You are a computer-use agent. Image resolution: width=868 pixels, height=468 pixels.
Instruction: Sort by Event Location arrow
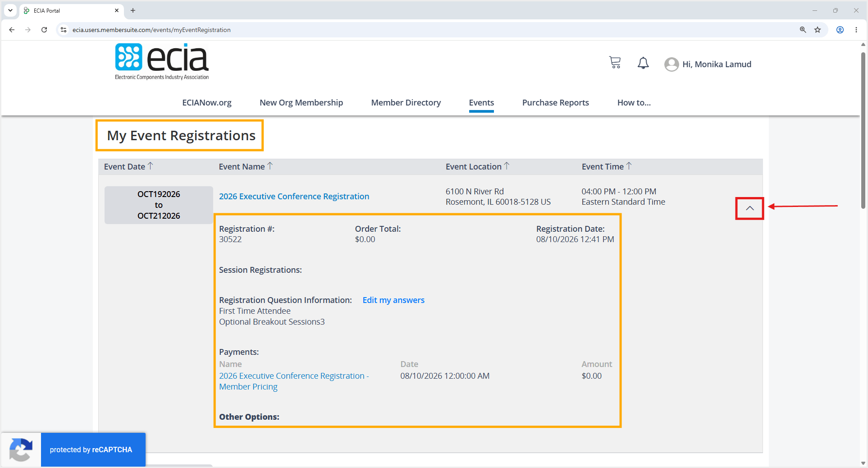(507, 166)
